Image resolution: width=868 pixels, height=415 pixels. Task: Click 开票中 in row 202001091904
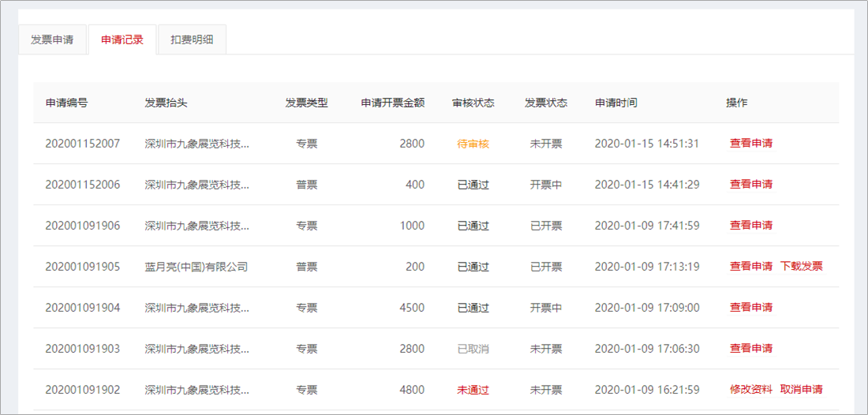[x=546, y=307]
